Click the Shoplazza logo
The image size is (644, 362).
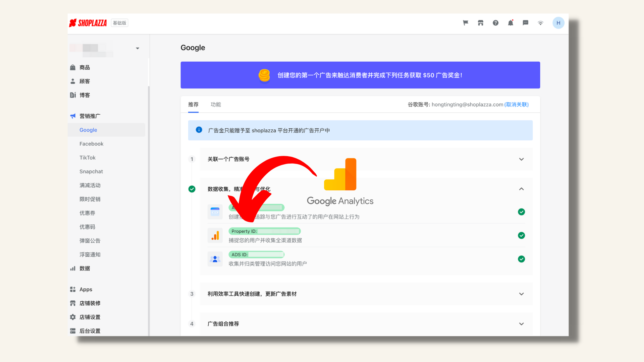coord(88,23)
